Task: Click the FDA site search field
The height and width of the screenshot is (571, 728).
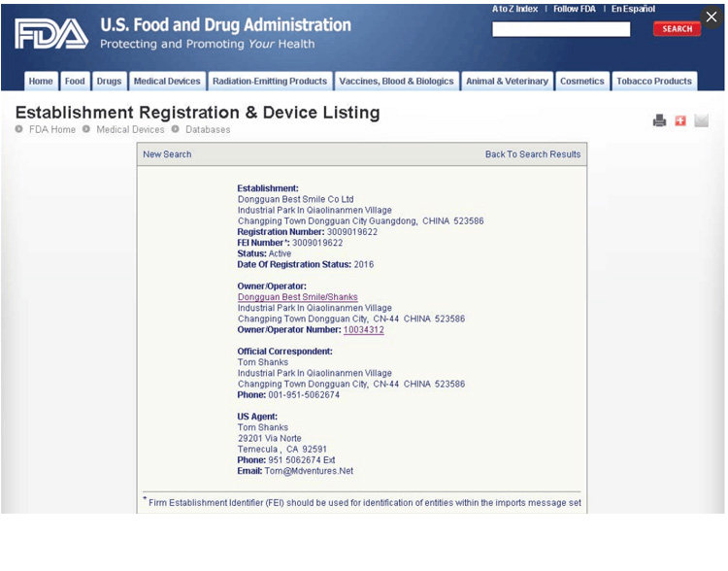Action: tap(561, 29)
